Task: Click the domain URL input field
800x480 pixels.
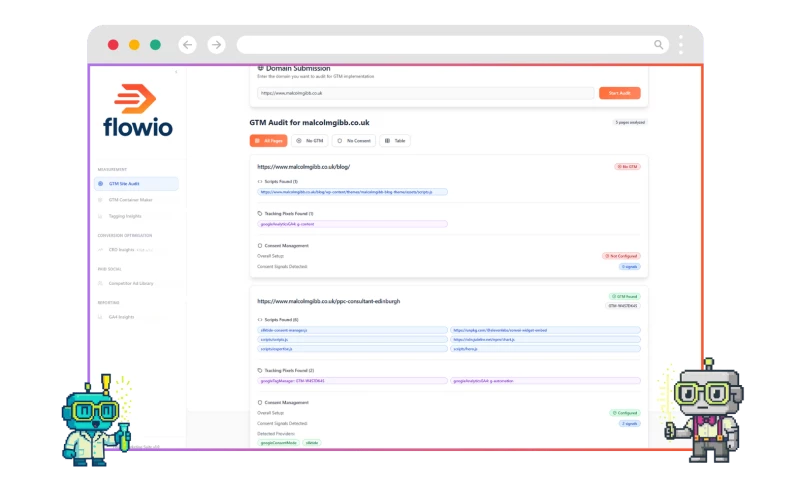Action: [x=424, y=93]
